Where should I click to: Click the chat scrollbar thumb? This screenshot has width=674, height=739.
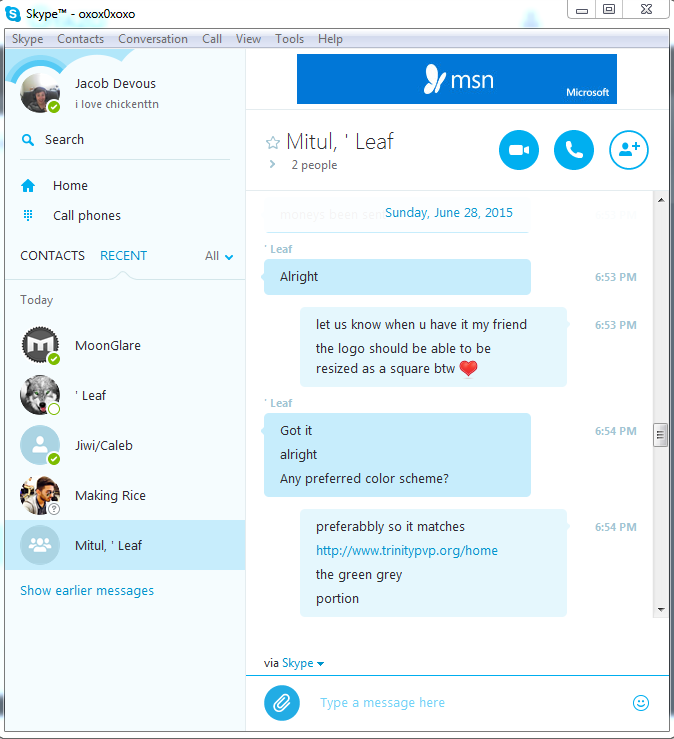(x=660, y=435)
